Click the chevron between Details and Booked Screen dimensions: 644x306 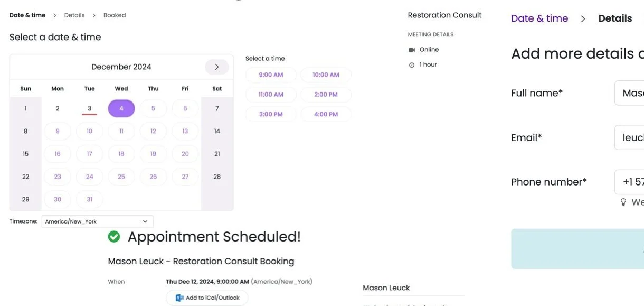click(94, 15)
